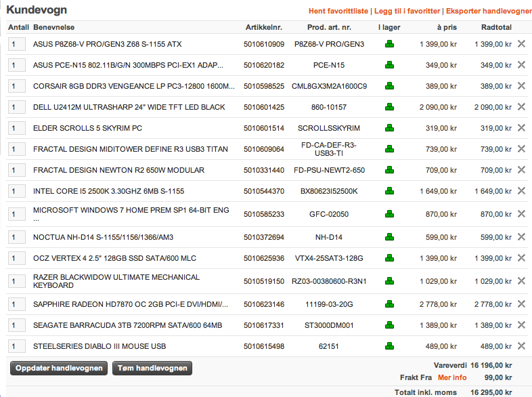
Task: Click product number RZ03-00380600-R3N1
Action: (329, 281)
